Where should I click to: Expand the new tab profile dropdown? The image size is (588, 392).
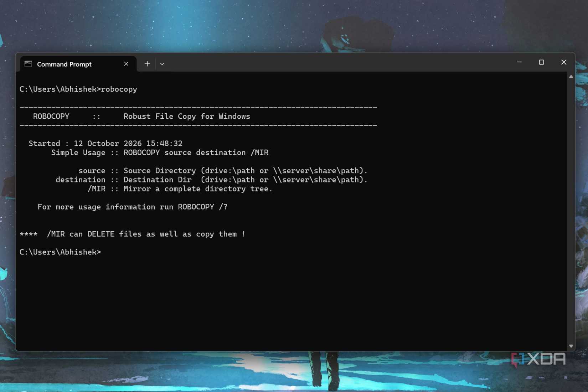pos(162,64)
